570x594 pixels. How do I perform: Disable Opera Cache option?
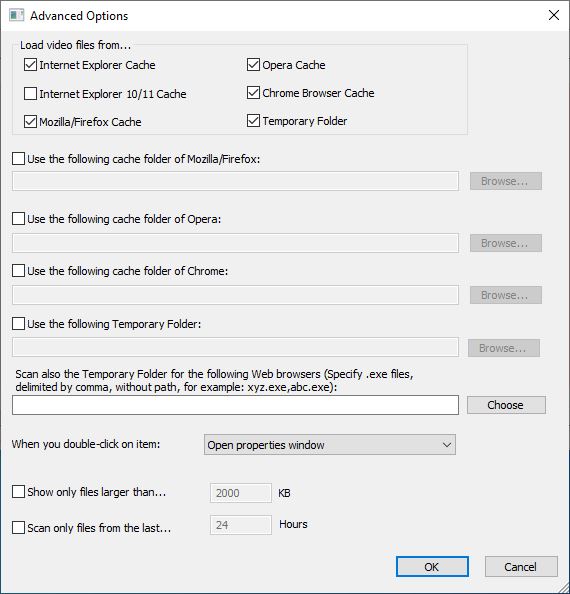(253, 65)
